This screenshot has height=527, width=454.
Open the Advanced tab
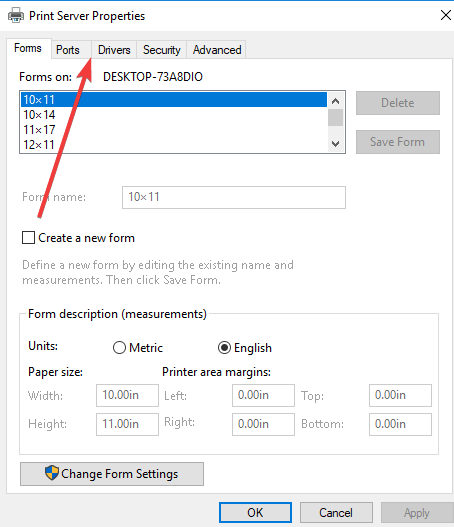pyautogui.click(x=217, y=50)
